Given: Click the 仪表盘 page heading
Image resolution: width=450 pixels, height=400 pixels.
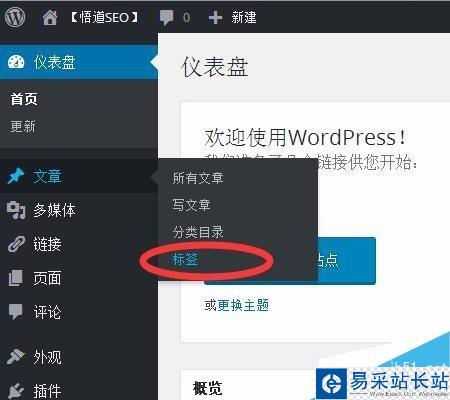Looking at the screenshot, I should click(x=215, y=67).
